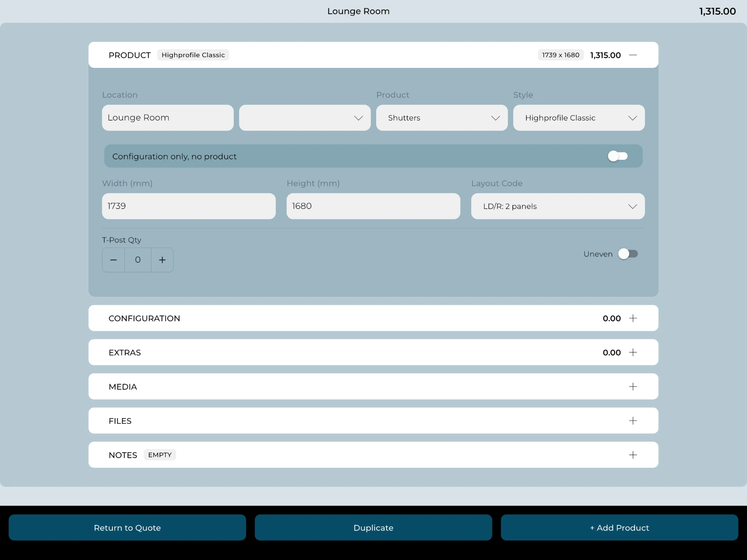
Task: Click the T-Post Qty value 0
Action: [138, 260]
